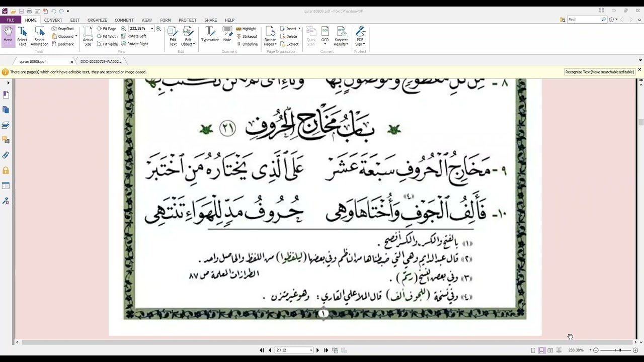Extract pages with the Extract tool
This screenshot has height=362, width=644.
(289, 44)
